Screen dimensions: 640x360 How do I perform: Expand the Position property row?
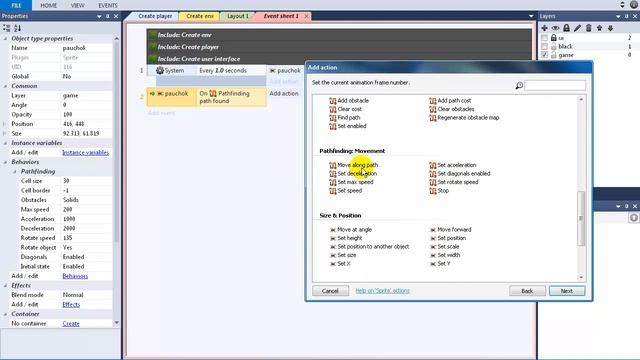click(x=4, y=124)
